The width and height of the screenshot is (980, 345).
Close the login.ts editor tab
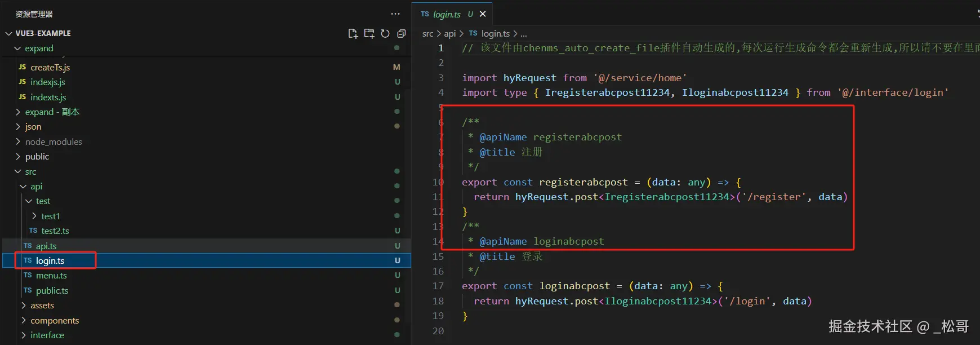483,14
